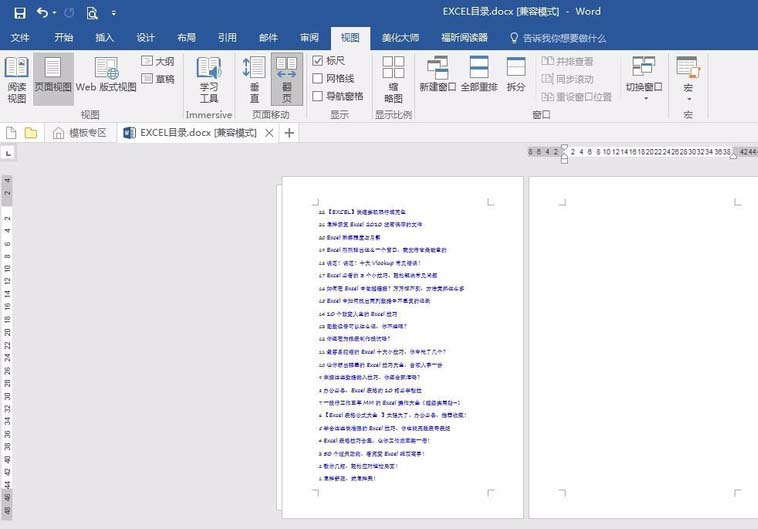Screen dimensions: 758x529
Task: Select 翻页 side-to-side page movement
Action: (286, 79)
